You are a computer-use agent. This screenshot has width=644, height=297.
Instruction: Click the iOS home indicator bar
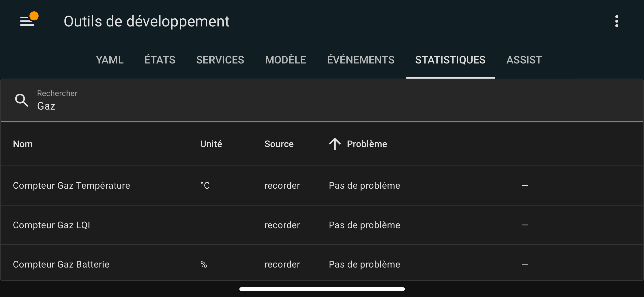click(x=322, y=289)
